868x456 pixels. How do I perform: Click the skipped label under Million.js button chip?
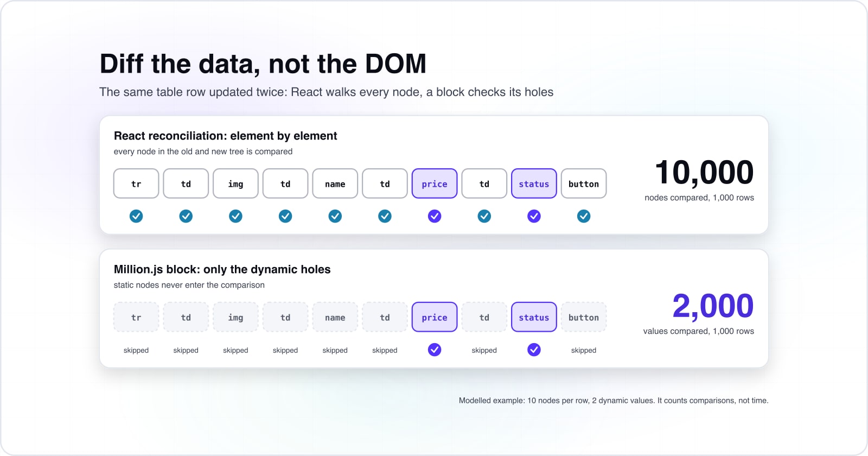point(584,350)
